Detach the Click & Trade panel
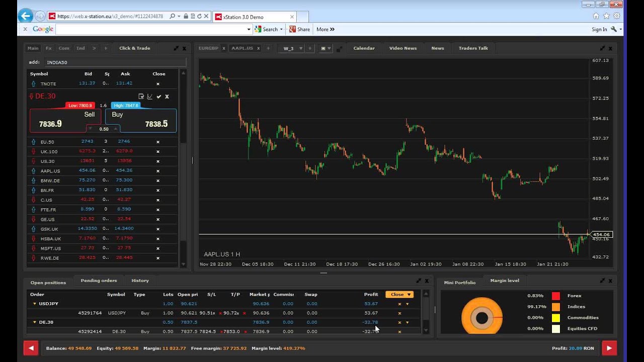The height and width of the screenshot is (362, 644). [176, 48]
